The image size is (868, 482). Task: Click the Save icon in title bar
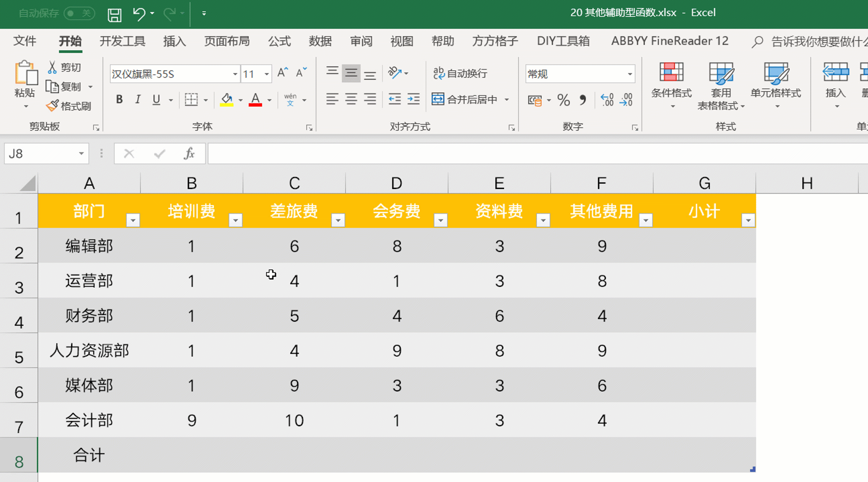click(114, 14)
